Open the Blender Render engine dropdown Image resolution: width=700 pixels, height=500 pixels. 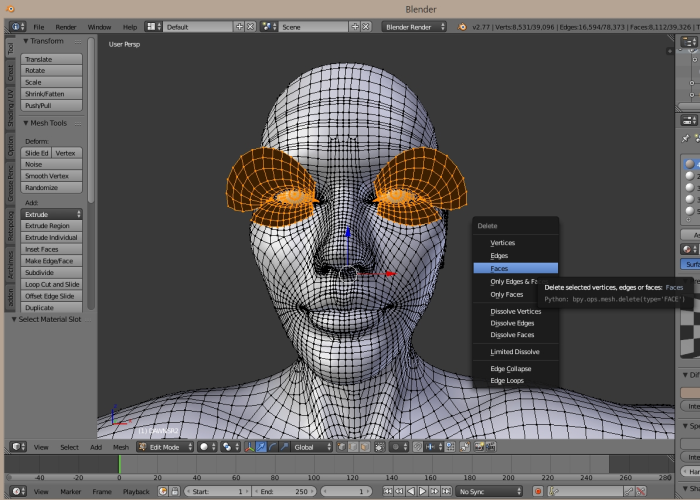[x=414, y=27]
